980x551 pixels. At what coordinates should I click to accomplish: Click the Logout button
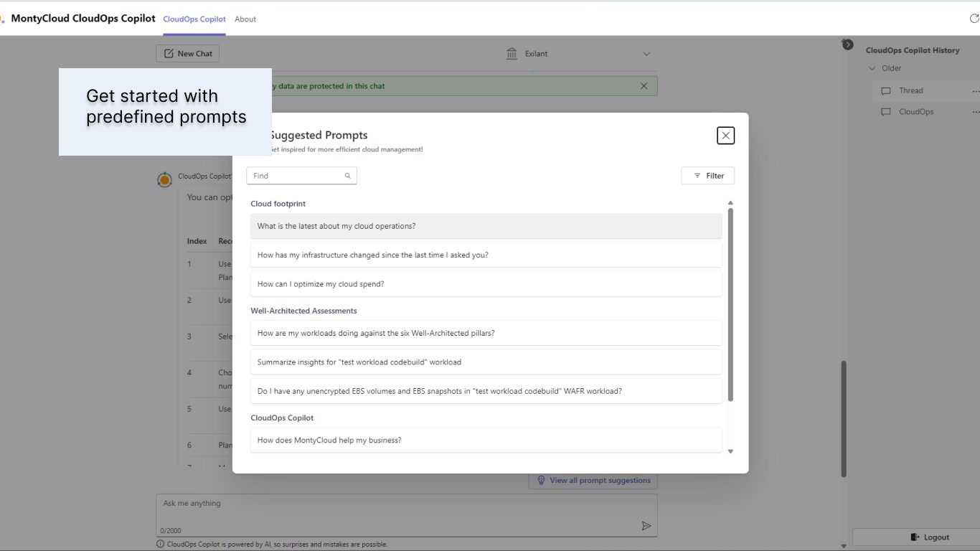tap(930, 537)
